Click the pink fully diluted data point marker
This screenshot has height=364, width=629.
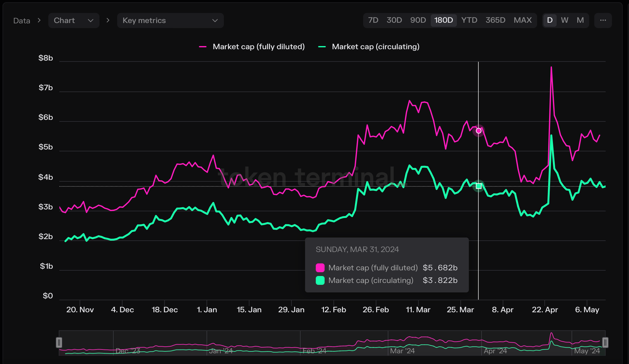[479, 131]
